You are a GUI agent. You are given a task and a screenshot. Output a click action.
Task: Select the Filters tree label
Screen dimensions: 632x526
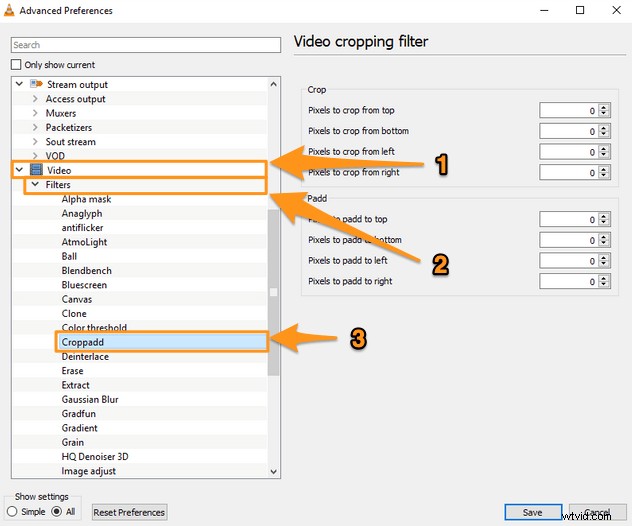(58, 185)
